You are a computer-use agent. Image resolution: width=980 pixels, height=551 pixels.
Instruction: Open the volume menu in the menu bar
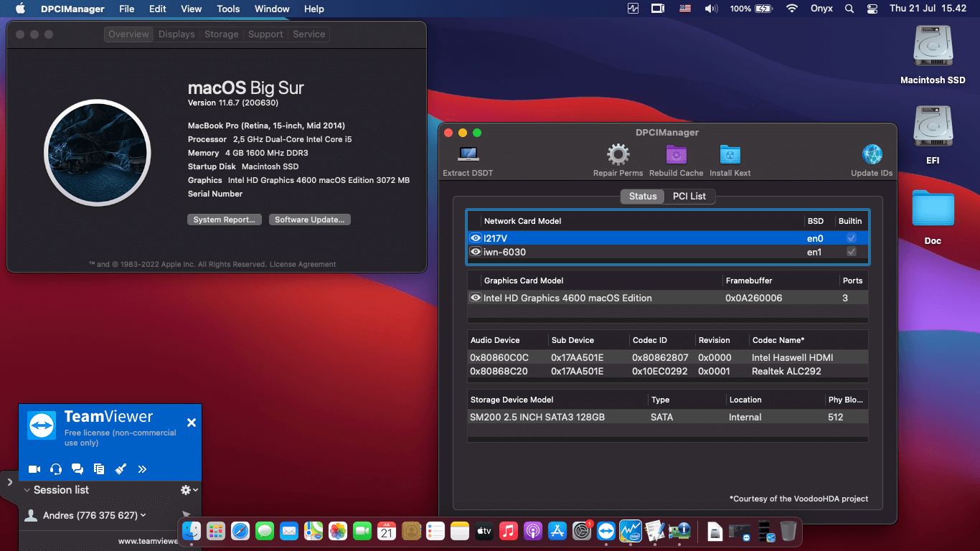711,9
